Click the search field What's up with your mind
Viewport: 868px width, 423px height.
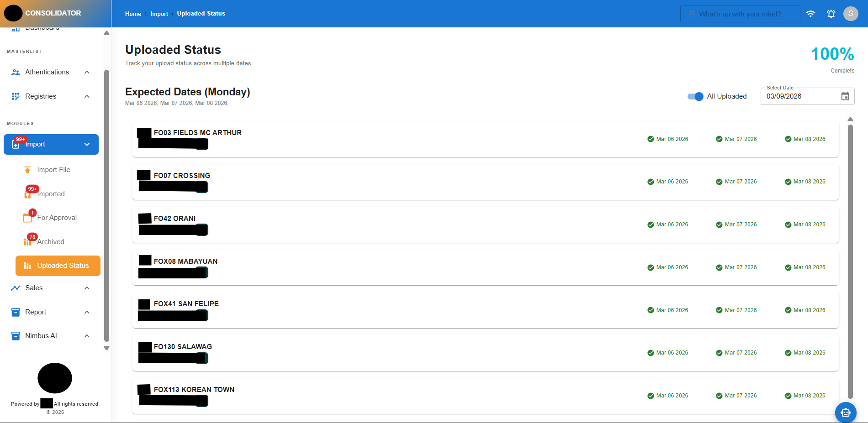click(x=740, y=14)
